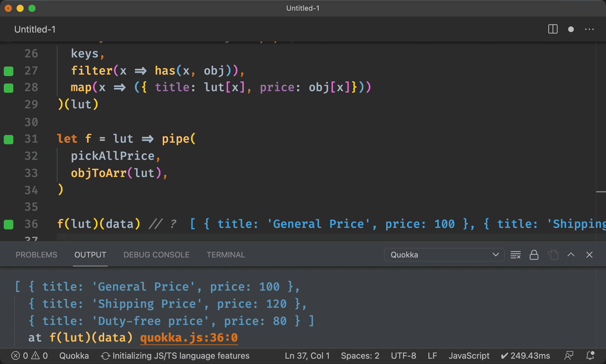Switch to the PROBLEMS tab

[36, 255]
